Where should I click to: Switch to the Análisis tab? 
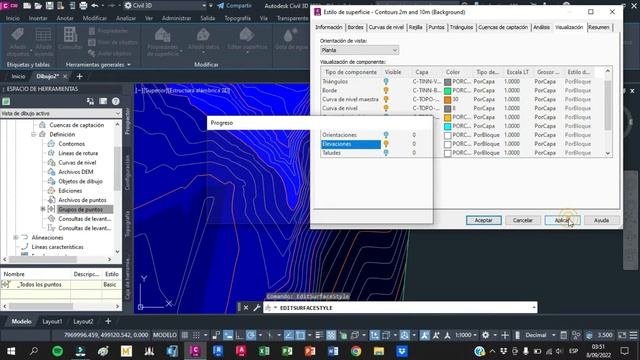click(541, 27)
